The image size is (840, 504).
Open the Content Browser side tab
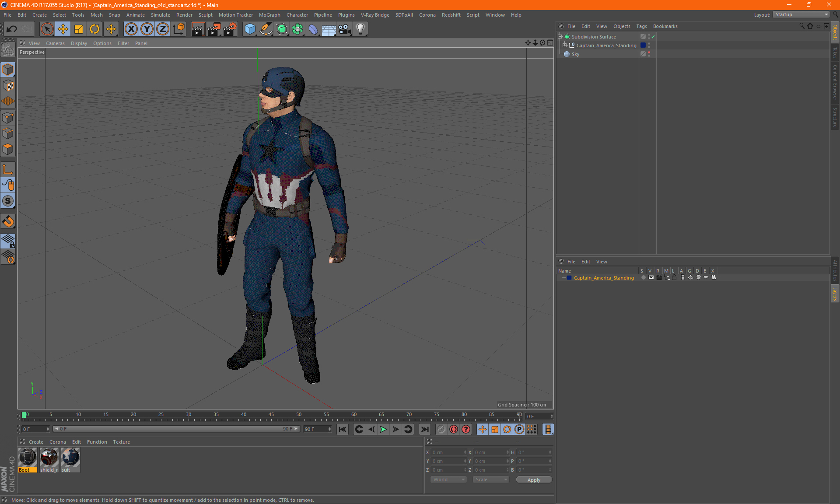[835, 82]
